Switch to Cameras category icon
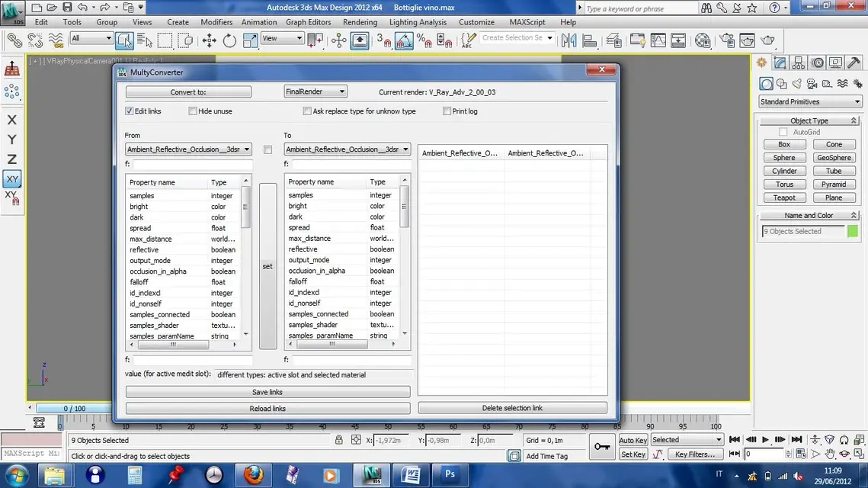The image size is (868, 488). tap(812, 84)
